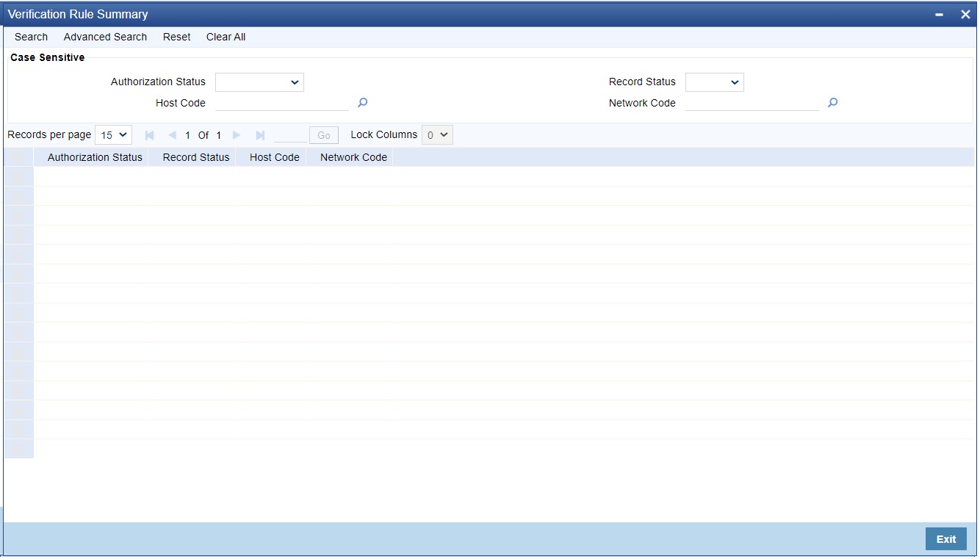Sort by Network Code column header

(x=353, y=157)
